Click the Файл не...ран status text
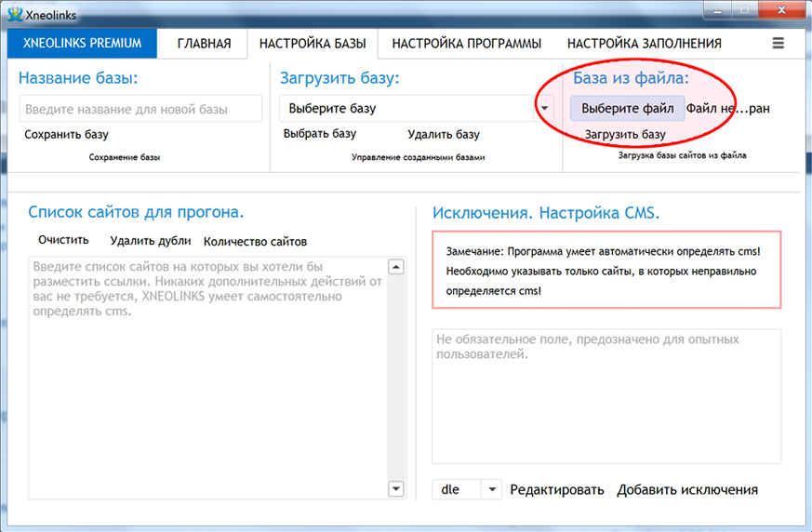812x532 pixels. (727, 108)
